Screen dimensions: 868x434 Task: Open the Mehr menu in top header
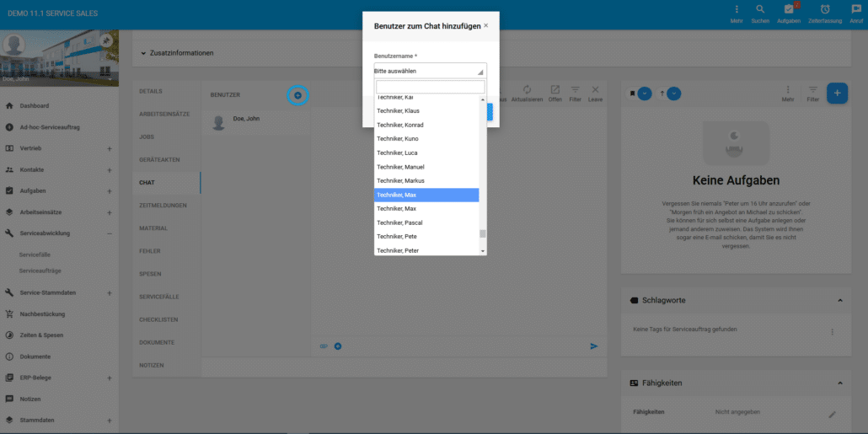737,9
